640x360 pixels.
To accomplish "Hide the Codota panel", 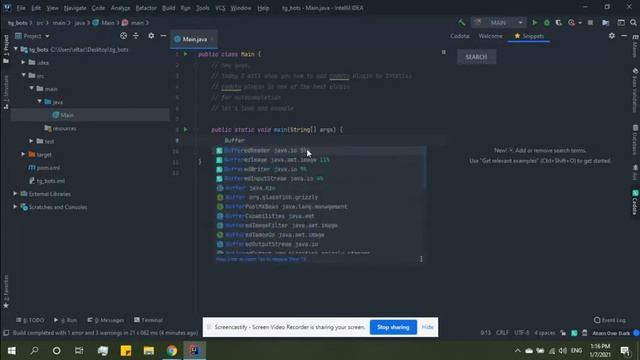I will (x=624, y=36).
